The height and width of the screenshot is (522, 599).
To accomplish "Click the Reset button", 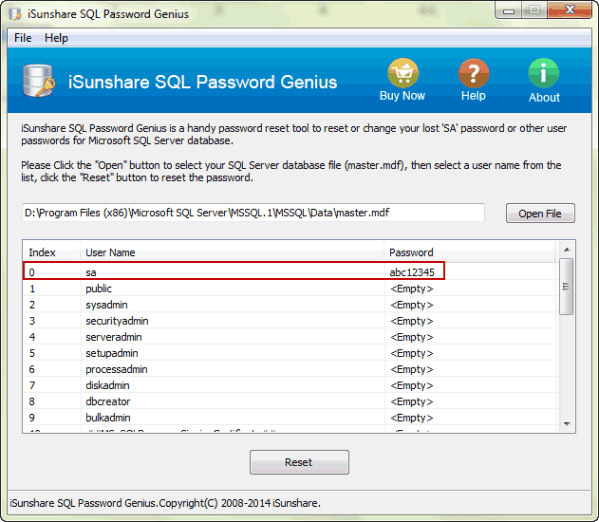I will [x=299, y=462].
